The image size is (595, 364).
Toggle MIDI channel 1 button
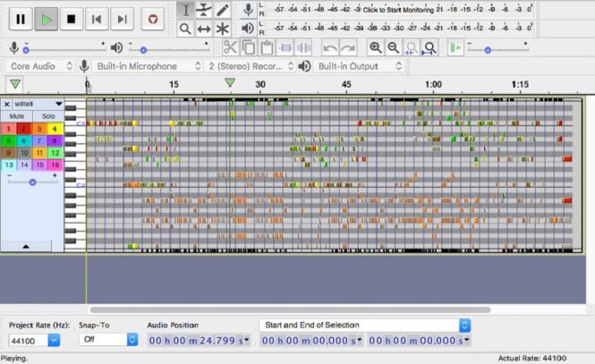tap(8, 129)
